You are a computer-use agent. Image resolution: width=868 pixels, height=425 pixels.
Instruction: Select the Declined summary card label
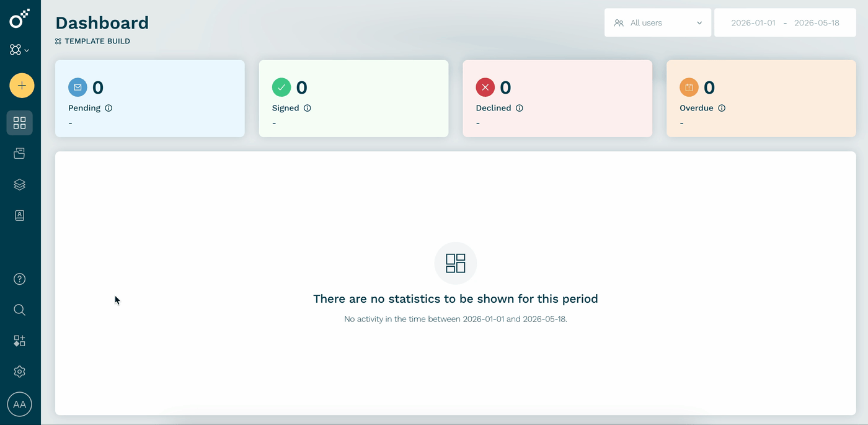pyautogui.click(x=494, y=108)
